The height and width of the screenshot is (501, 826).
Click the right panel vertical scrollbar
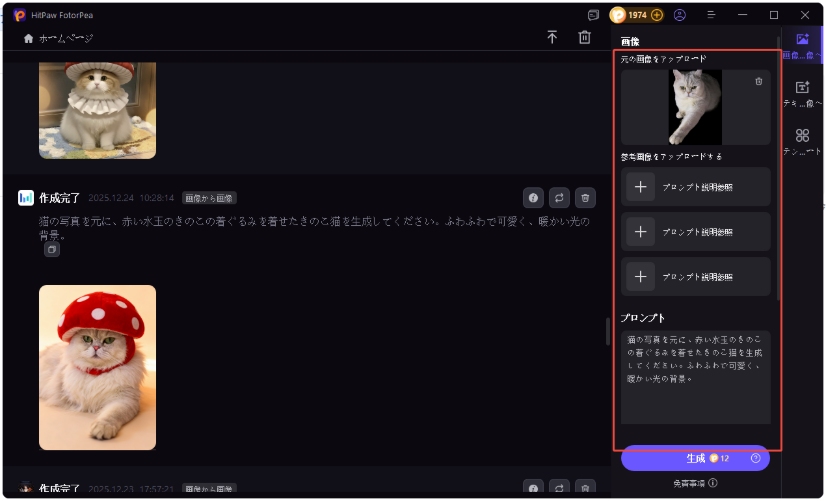click(x=779, y=169)
